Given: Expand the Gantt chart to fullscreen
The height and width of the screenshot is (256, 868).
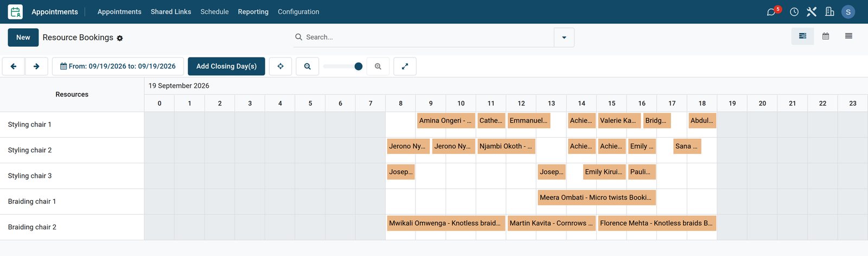Looking at the screenshot, I should click(x=405, y=66).
